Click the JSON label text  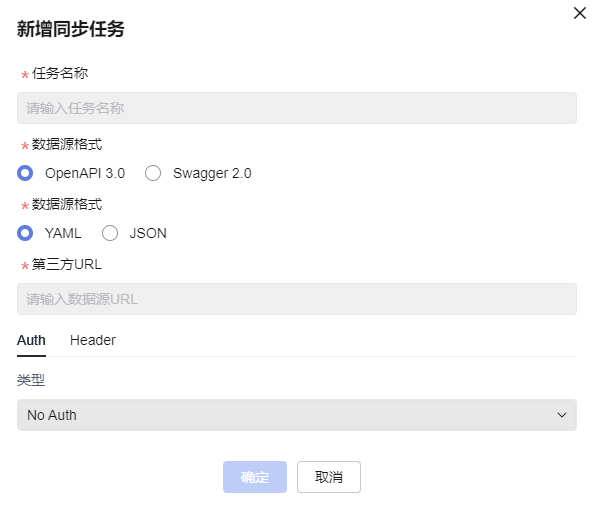(x=148, y=233)
